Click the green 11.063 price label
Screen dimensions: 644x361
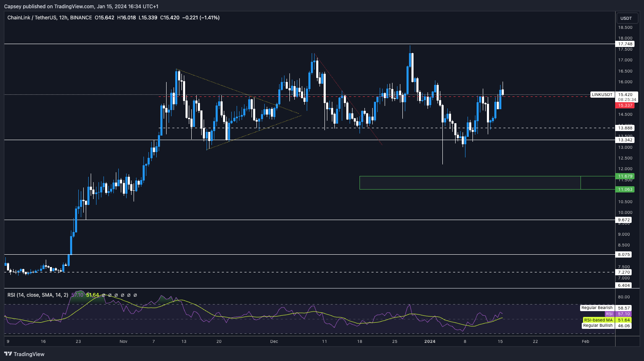(625, 190)
